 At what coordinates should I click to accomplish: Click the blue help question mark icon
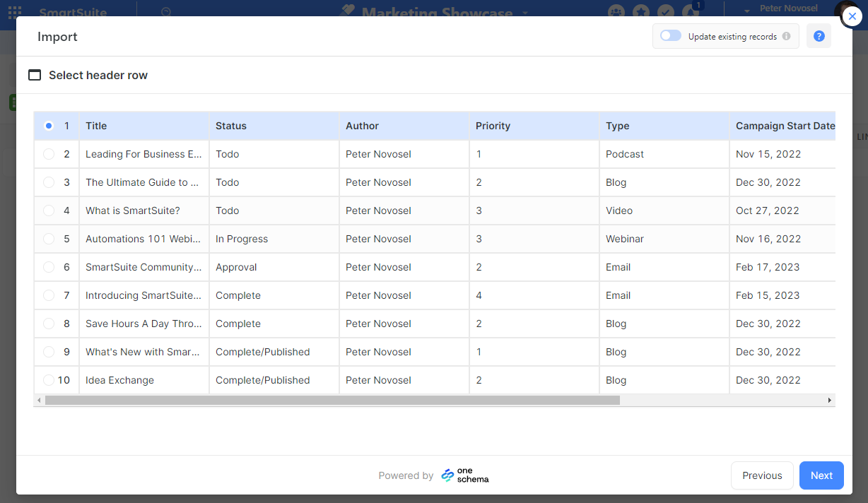point(819,36)
